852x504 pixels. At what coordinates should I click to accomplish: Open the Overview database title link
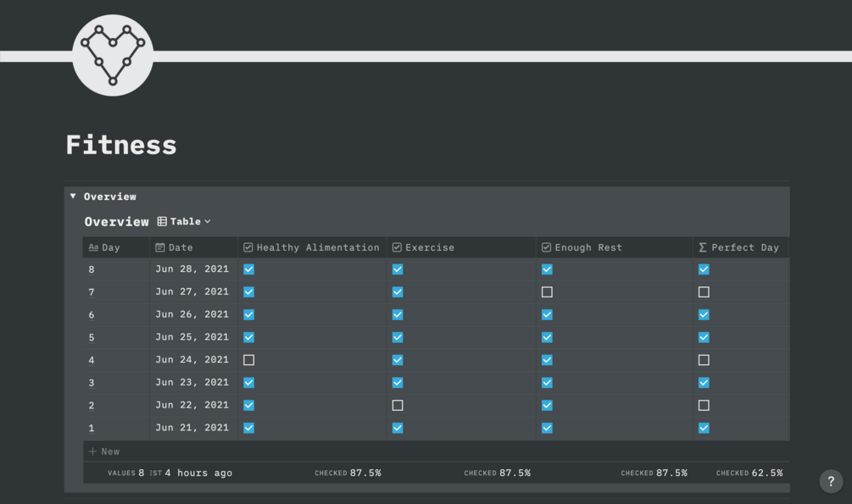click(116, 222)
